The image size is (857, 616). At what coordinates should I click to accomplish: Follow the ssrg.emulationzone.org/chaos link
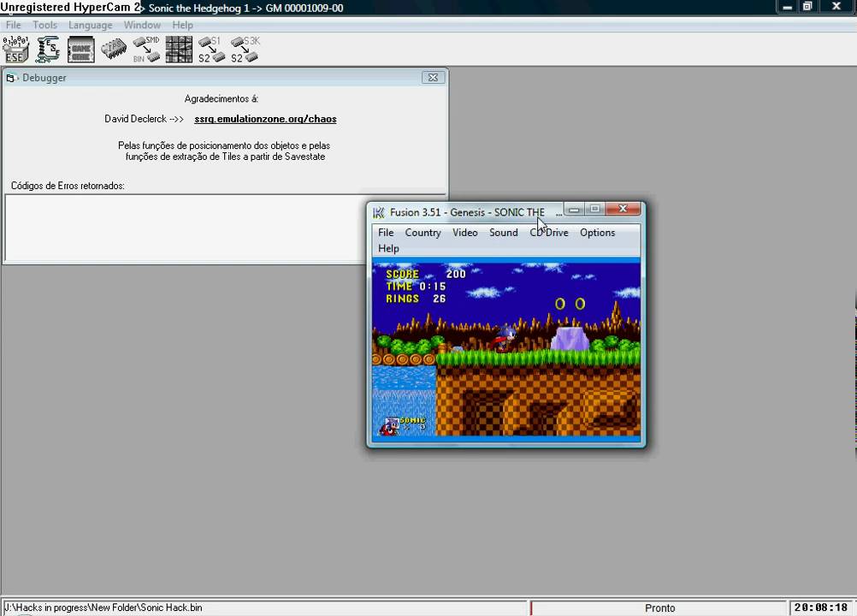point(265,119)
